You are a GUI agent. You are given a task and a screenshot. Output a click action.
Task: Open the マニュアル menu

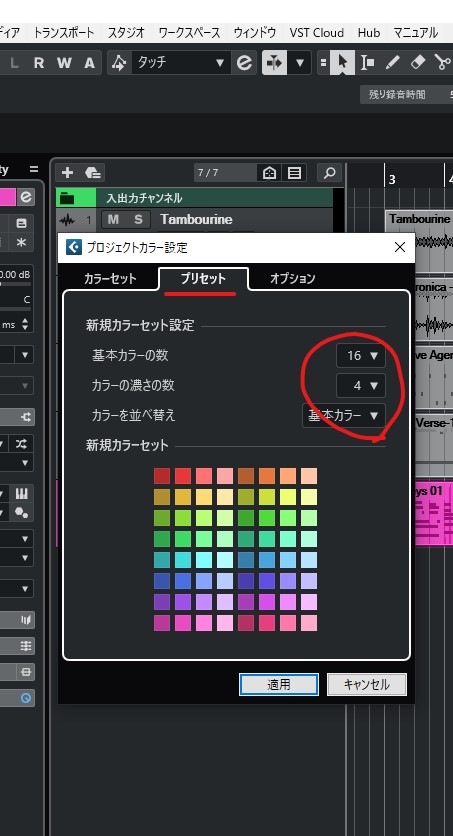(416, 33)
